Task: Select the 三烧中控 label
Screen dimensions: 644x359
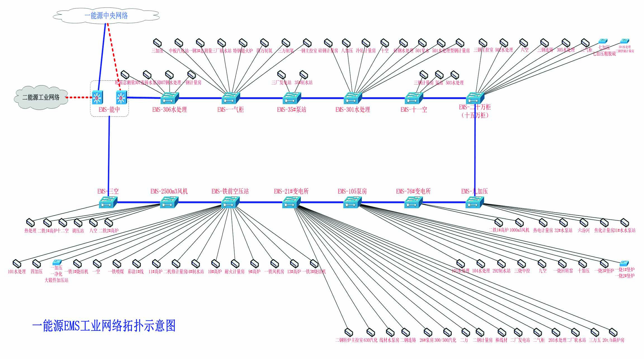Action: [522, 271]
